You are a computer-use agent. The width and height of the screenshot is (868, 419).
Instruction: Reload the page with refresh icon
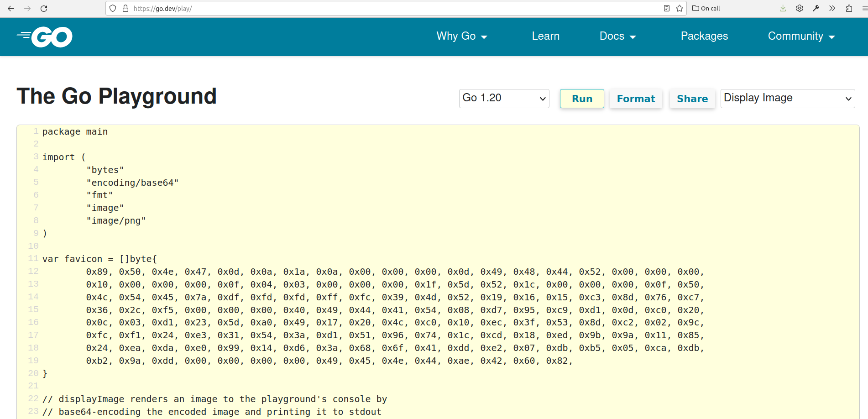point(44,8)
